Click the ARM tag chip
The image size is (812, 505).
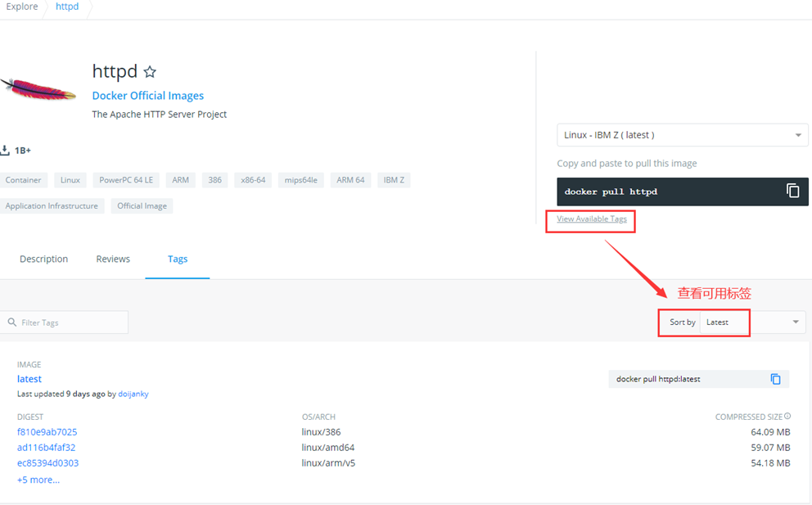pyautogui.click(x=180, y=180)
